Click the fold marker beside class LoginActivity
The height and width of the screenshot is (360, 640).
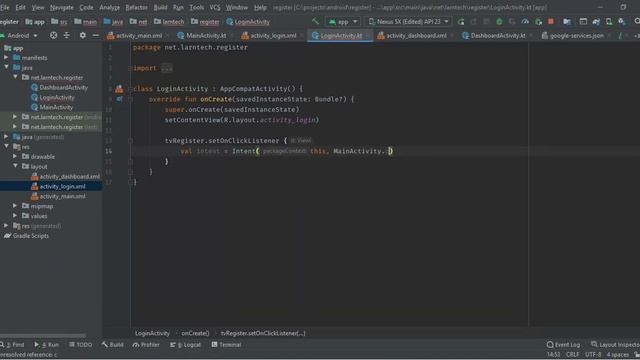[130, 89]
